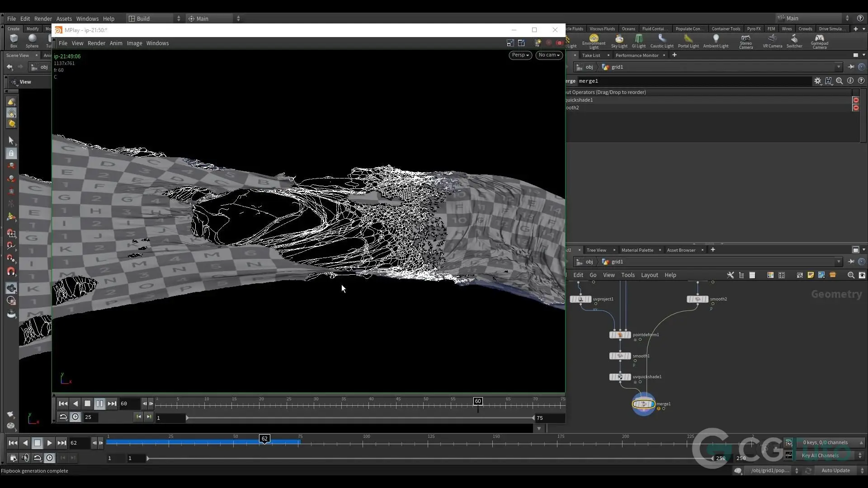Add a GI Light from the shelf
868x488 pixels.
pyautogui.click(x=638, y=41)
